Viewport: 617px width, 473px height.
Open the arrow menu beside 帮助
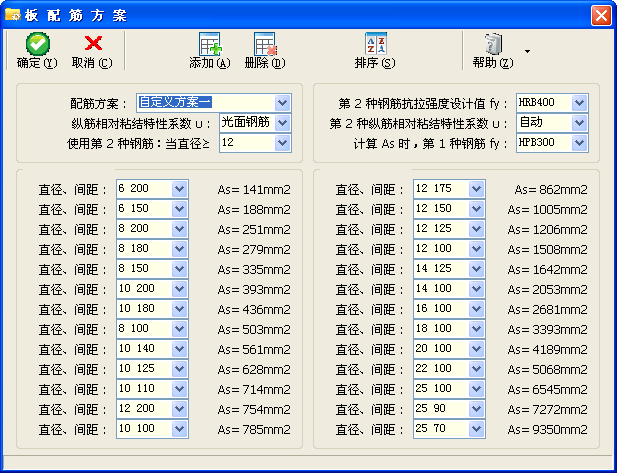coord(527,49)
